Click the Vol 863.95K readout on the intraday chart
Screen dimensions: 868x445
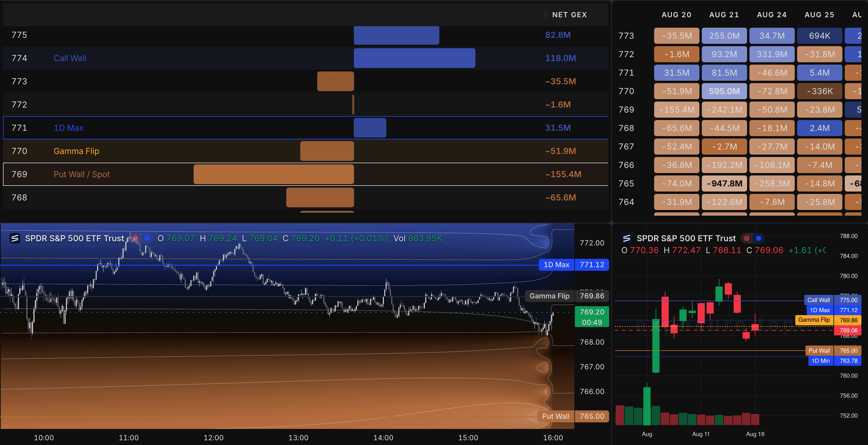418,239
